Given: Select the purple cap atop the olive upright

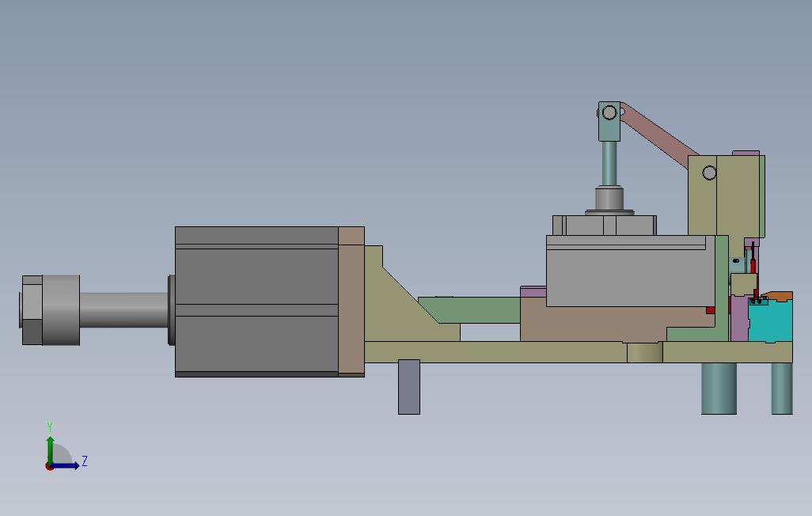Looking at the screenshot, I should click(x=746, y=153).
